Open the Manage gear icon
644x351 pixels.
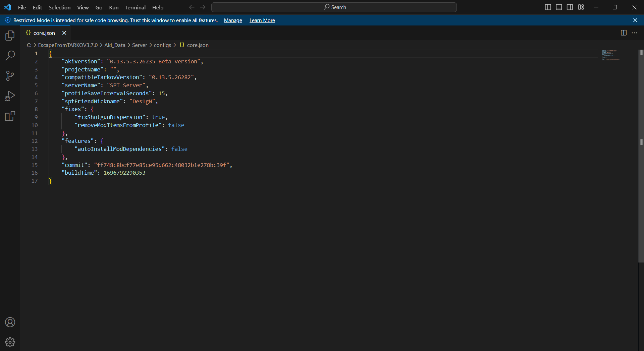coord(10,342)
